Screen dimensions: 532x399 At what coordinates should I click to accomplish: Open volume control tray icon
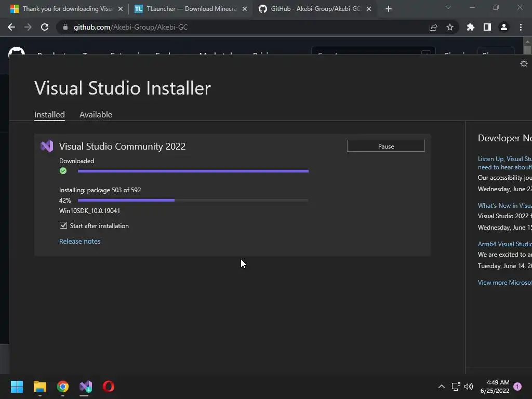coord(469,387)
